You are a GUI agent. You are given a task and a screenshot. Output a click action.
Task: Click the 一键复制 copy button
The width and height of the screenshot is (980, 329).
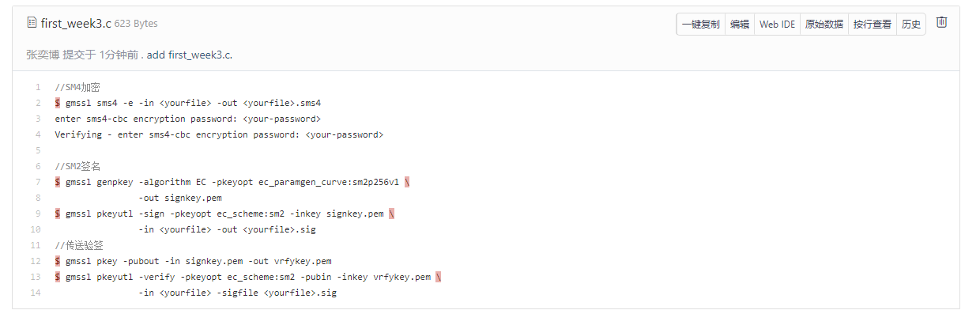tap(700, 25)
